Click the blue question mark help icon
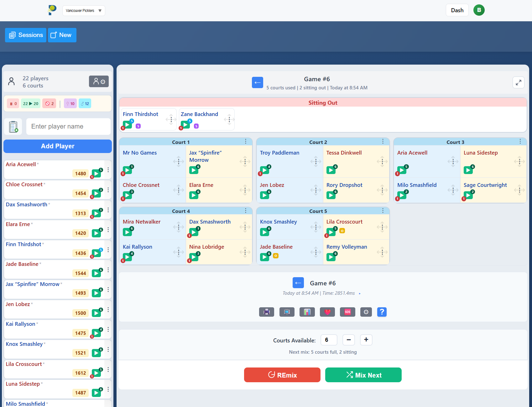The image size is (532, 407). (382, 312)
